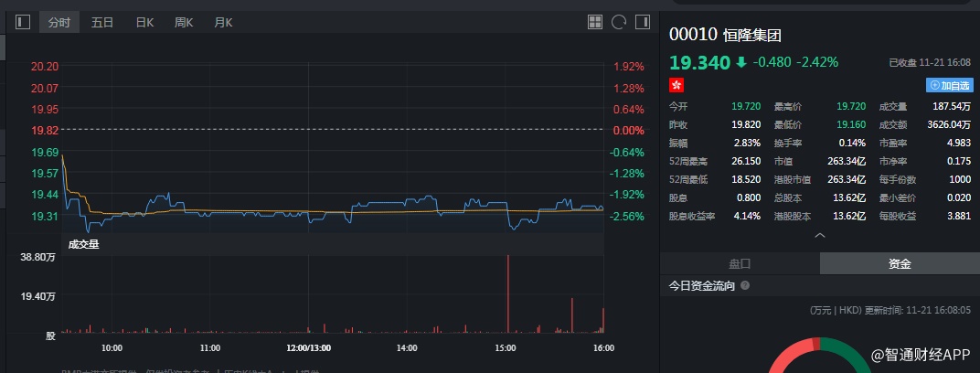Select the 日K chart tab
Screen dimensions: 980x373
(144, 22)
